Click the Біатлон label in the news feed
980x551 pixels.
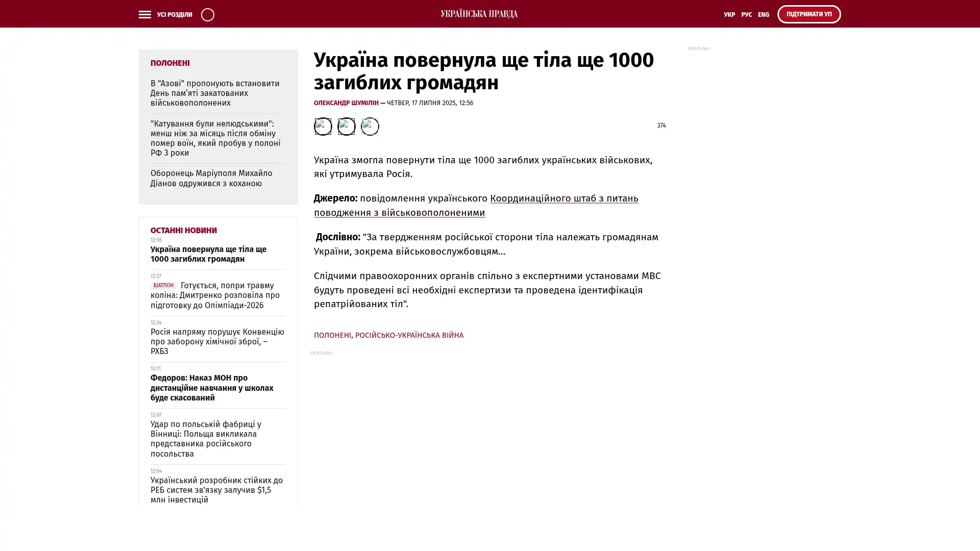tap(163, 286)
